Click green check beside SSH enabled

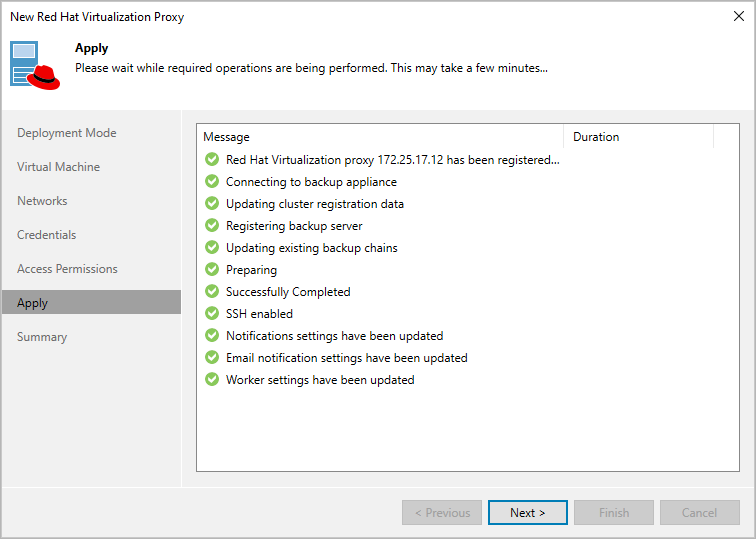(212, 313)
